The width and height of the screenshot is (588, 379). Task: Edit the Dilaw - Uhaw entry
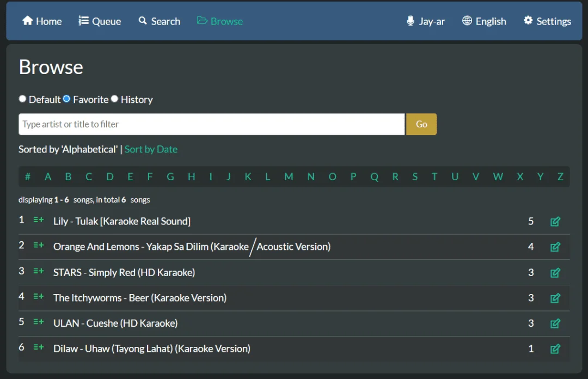point(555,349)
